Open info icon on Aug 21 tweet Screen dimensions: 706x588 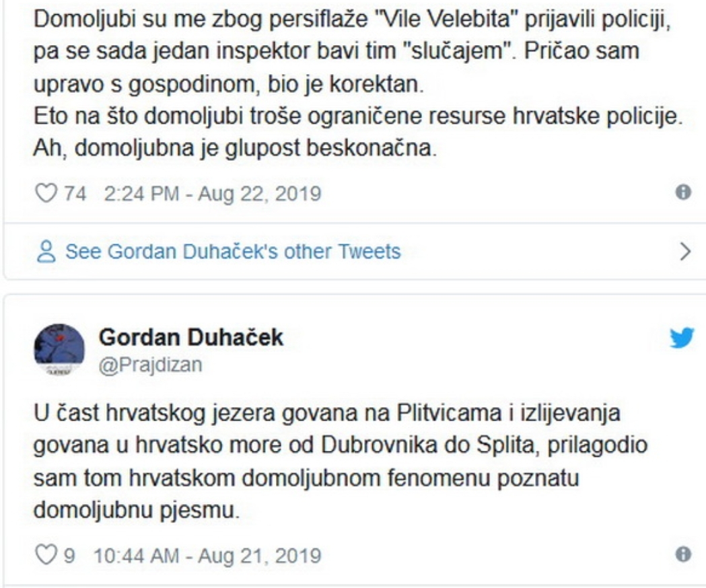(x=684, y=555)
